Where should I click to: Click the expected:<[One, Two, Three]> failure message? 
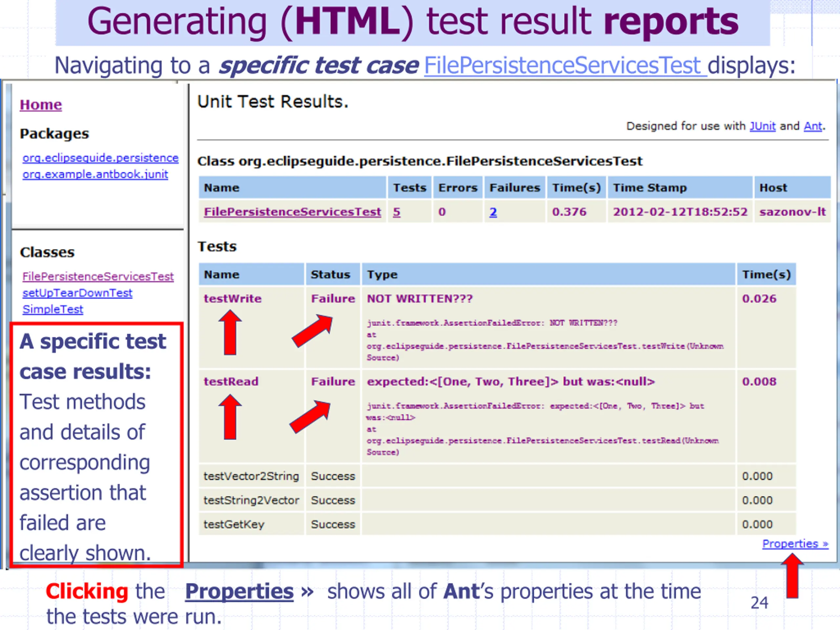[x=511, y=381]
